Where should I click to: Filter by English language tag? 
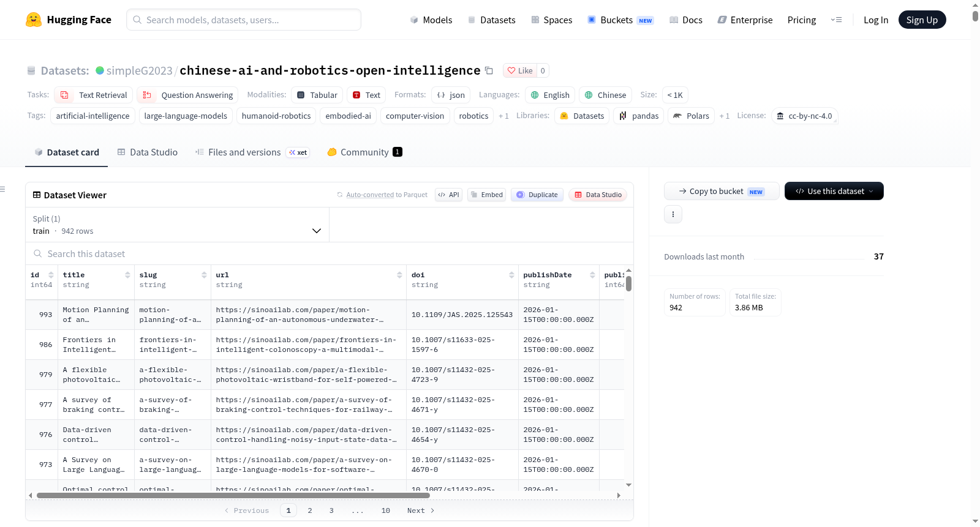pyautogui.click(x=550, y=95)
